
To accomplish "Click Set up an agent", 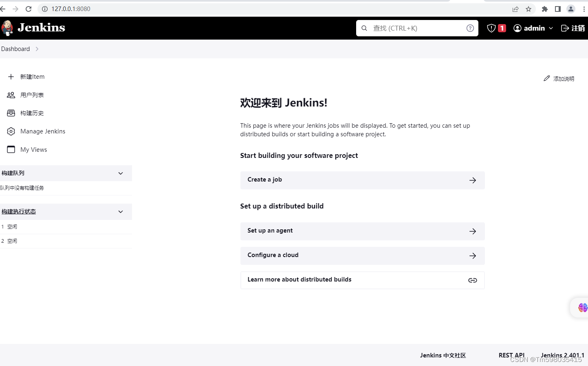I will (x=362, y=231).
